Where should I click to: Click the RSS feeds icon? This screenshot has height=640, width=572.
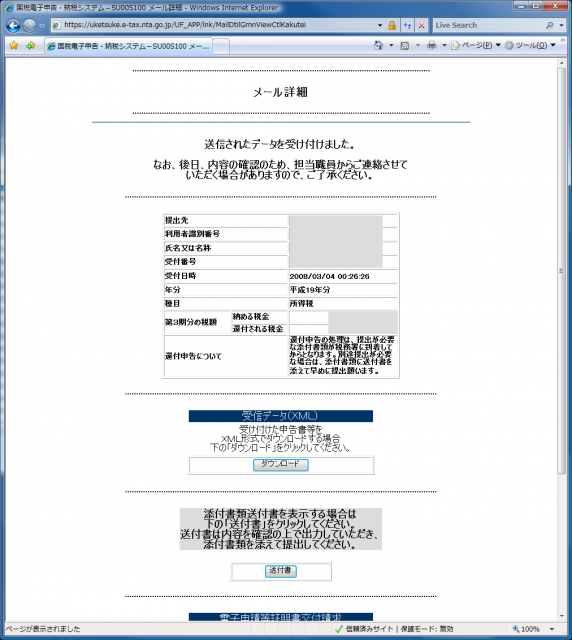point(405,46)
